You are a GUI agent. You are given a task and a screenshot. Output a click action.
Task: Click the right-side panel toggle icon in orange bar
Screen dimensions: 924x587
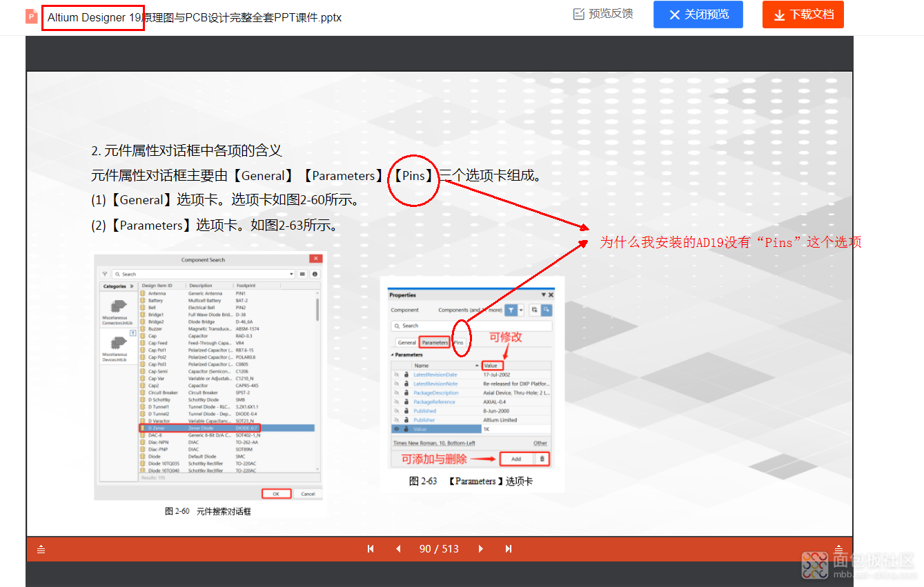point(838,549)
